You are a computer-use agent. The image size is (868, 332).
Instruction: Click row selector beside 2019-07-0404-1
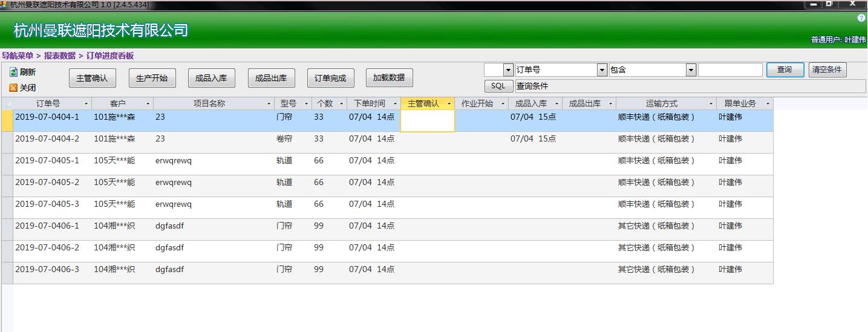7,121
